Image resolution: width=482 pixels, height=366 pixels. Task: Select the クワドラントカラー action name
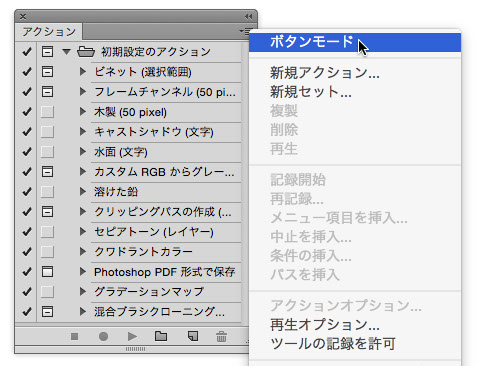tap(143, 252)
